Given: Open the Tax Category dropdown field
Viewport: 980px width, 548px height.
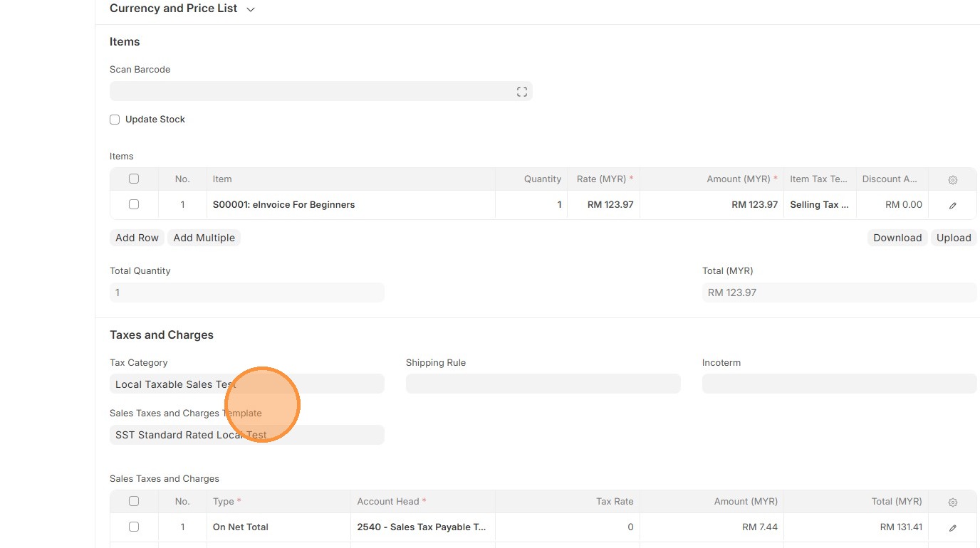Looking at the screenshot, I should click(246, 384).
